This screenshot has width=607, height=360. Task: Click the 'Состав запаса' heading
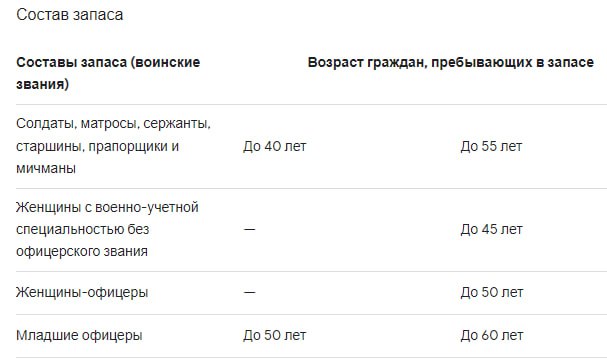pyautogui.click(x=70, y=15)
